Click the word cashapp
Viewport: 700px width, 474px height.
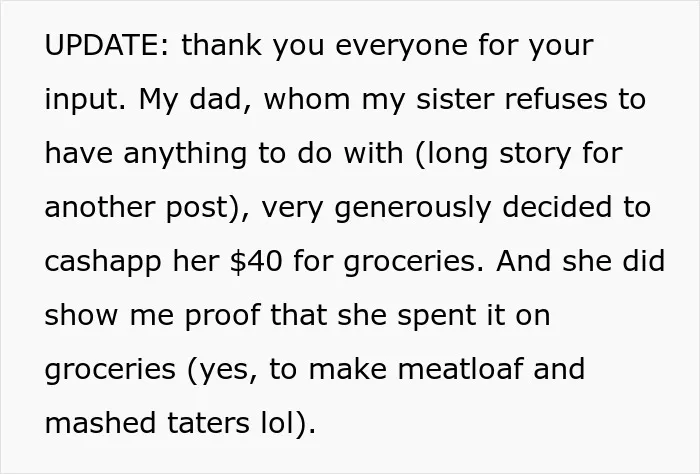tap(103, 263)
